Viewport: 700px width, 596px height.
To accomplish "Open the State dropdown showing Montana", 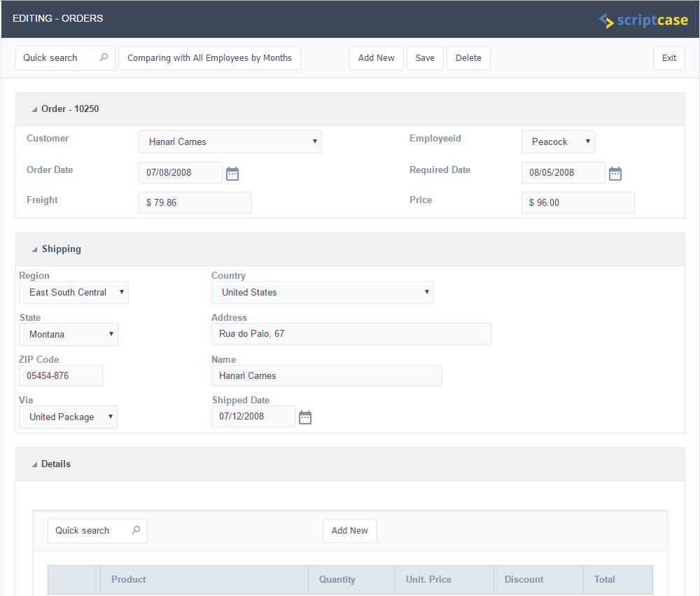I will point(69,334).
